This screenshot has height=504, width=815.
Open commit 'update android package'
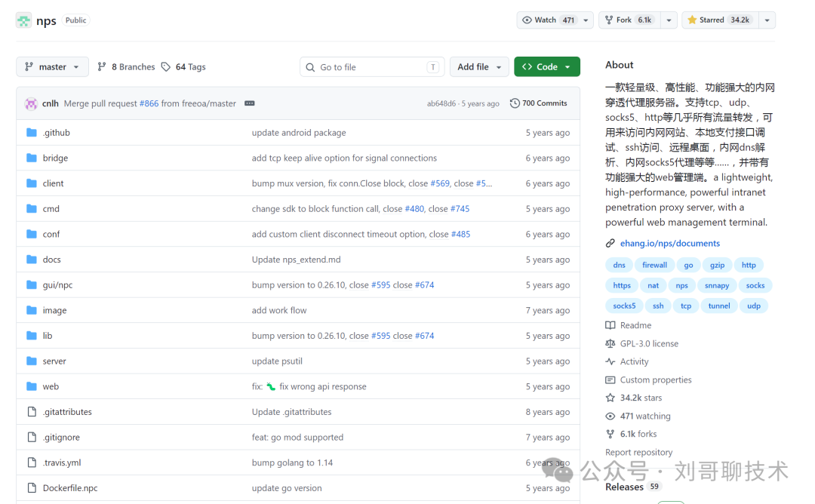[x=299, y=133]
